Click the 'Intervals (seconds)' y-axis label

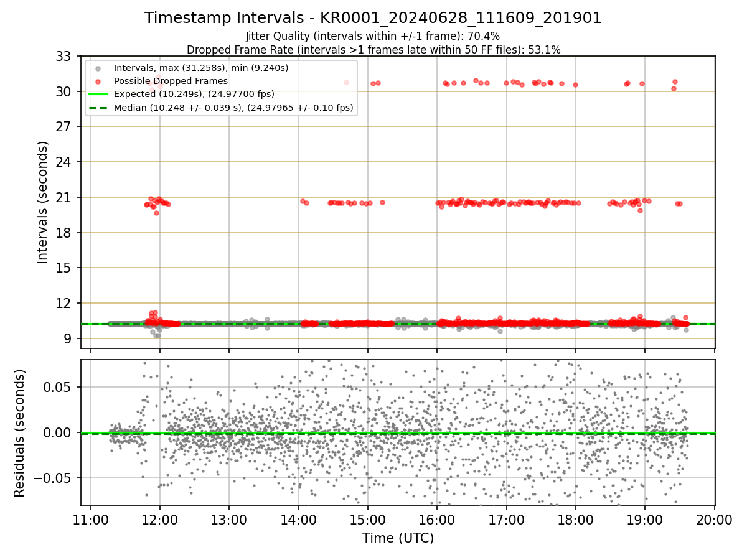point(42,202)
